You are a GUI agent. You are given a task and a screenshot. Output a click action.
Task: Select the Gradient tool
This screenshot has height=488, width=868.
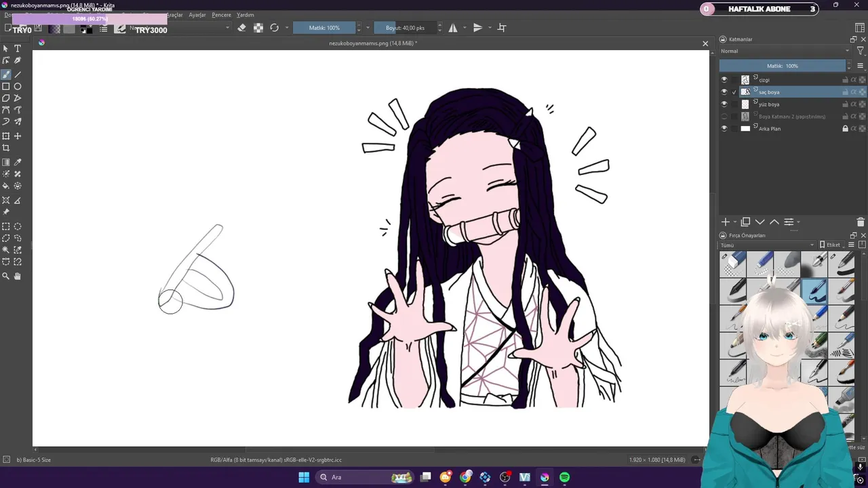tap(6, 163)
